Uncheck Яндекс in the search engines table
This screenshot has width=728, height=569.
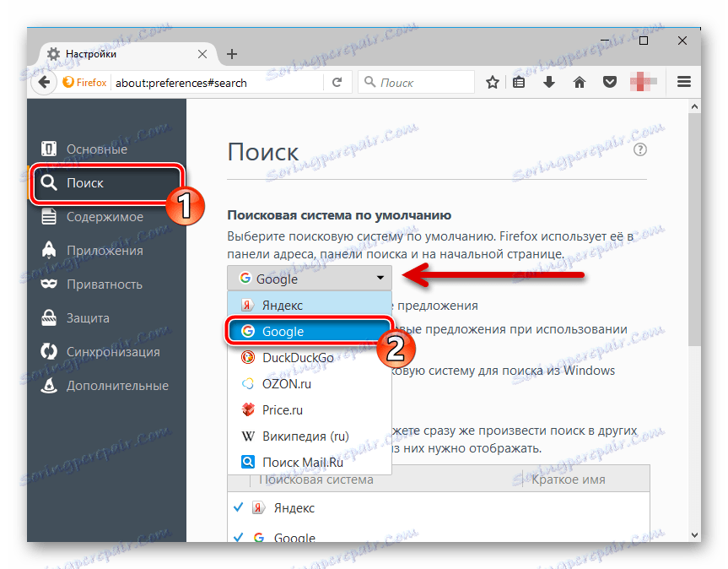(x=238, y=507)
